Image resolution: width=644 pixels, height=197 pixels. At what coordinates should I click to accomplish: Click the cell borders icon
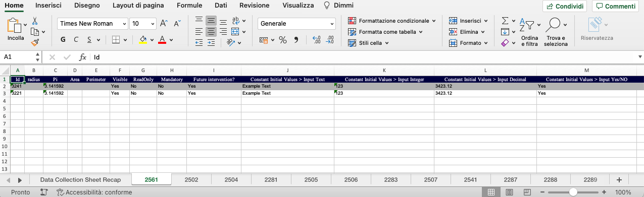tap(116, 40)
